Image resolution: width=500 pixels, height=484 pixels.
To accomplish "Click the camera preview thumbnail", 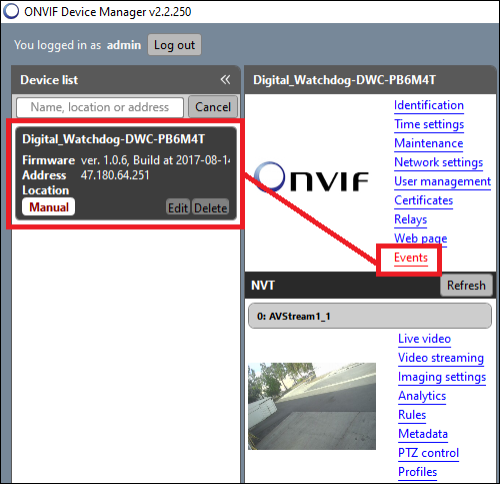I will [x=312, y=406].
